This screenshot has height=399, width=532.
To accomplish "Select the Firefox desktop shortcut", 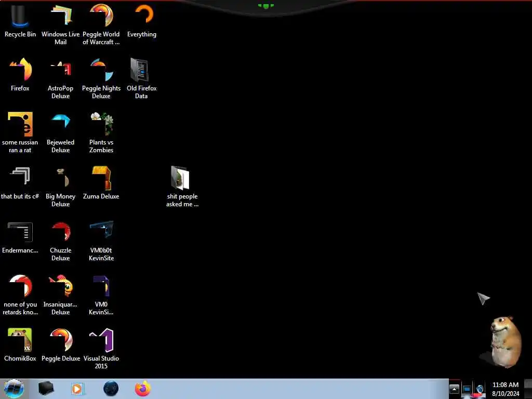I will click(20, 74).
